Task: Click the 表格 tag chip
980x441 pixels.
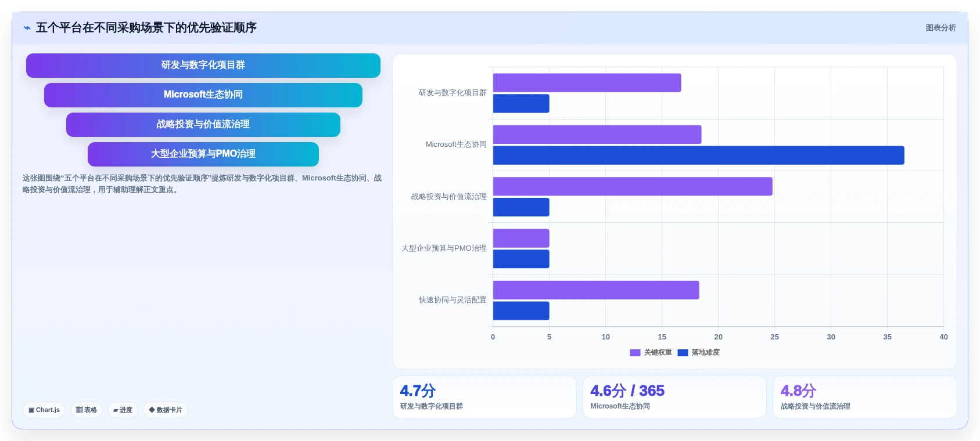Action: point(87,410)
